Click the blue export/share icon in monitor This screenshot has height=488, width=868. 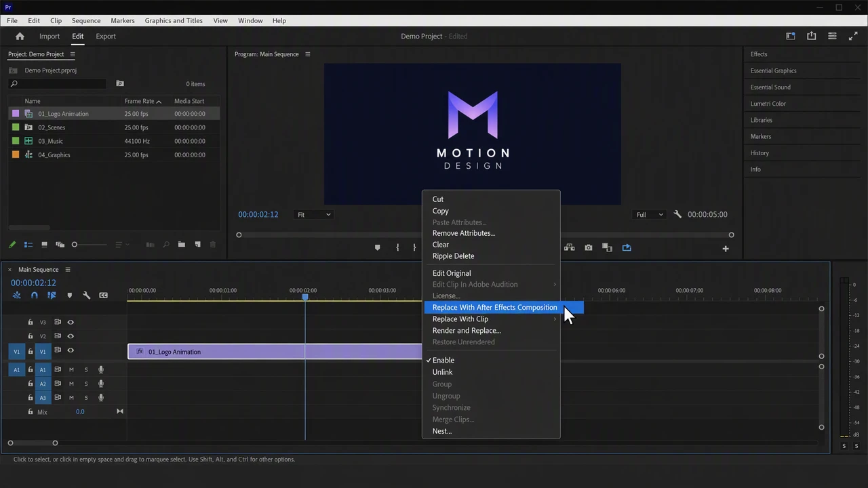point(627,248)
